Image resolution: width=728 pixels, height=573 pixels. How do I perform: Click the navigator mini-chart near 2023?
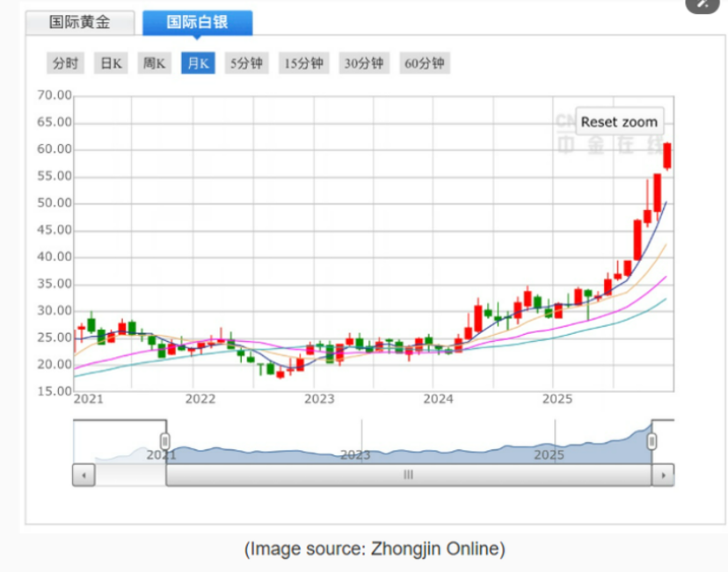(x=355, y=450)
